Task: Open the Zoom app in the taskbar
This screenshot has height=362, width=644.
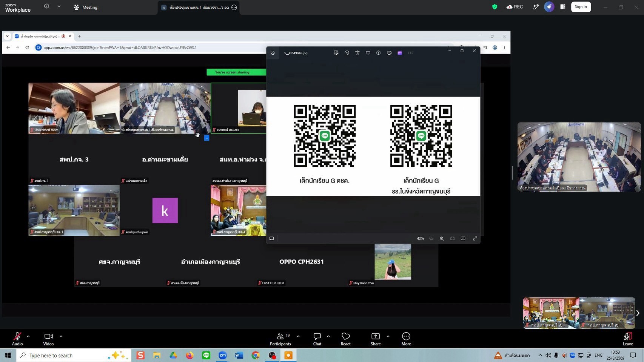Action: tap(223, 355)
